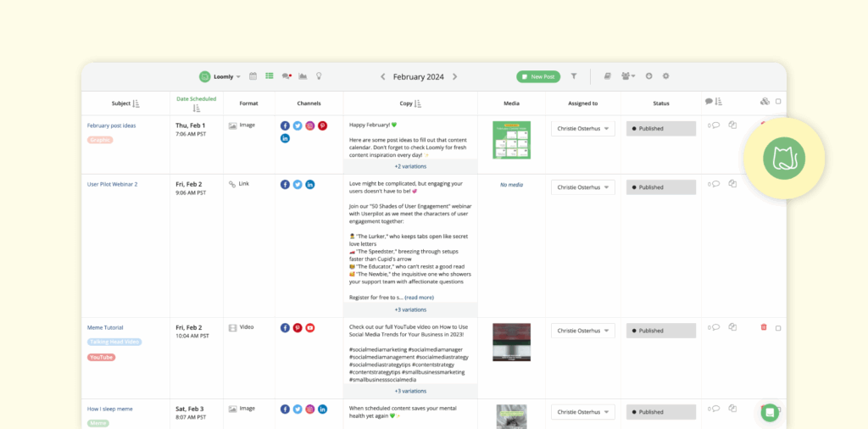Image resolution: width=868 pixels, height=429 pixels.
Task: Open the settings gear icon
Action: click(x=666, y=76)
